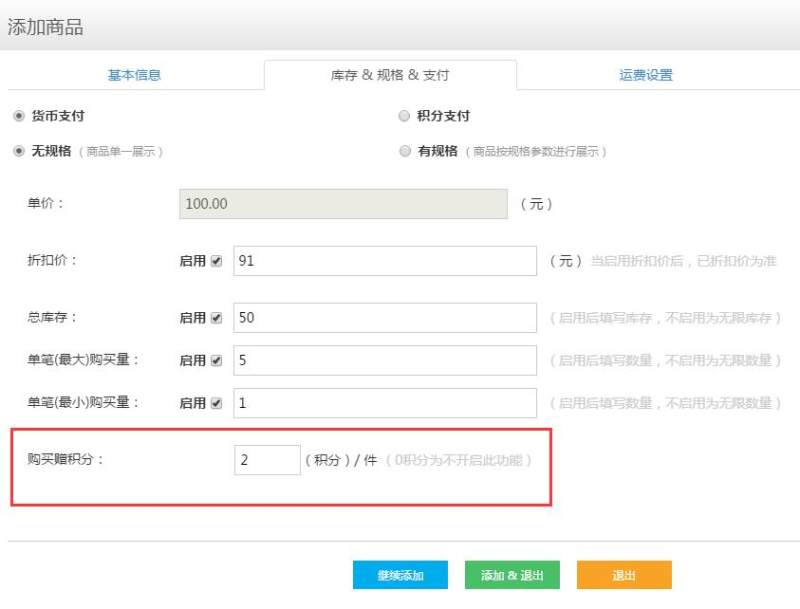
Task: Click the green 添加 & 退出 button
Action: pyautogui.click(x=512, y=575)
